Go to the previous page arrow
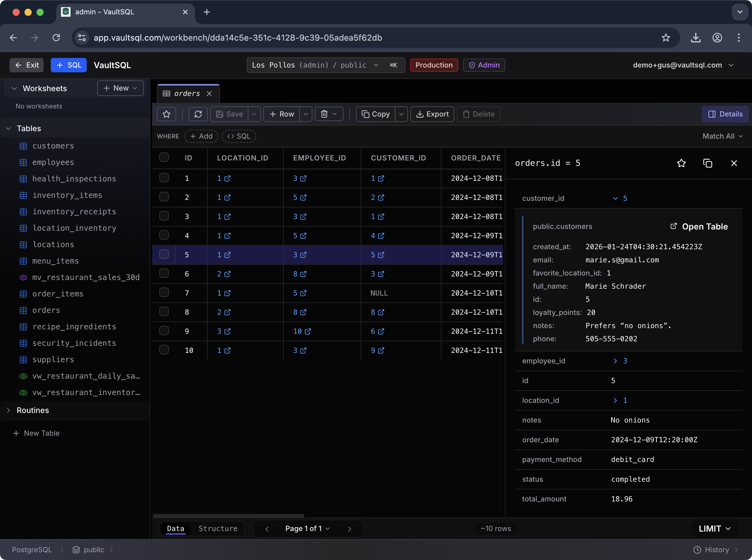 (267, 529)
